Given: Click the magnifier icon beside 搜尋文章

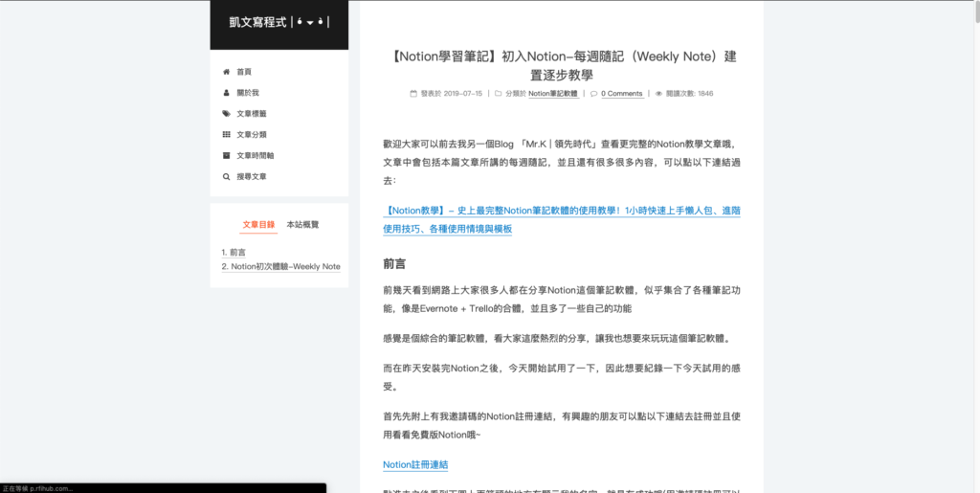Looking at the screenshot, I should point(226,177).
